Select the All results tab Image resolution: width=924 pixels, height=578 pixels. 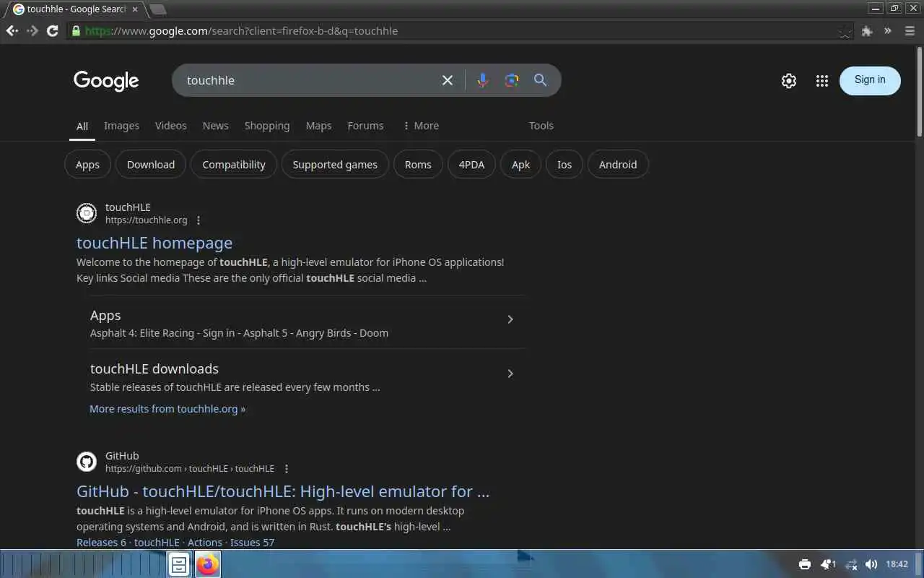click(82, 126)
